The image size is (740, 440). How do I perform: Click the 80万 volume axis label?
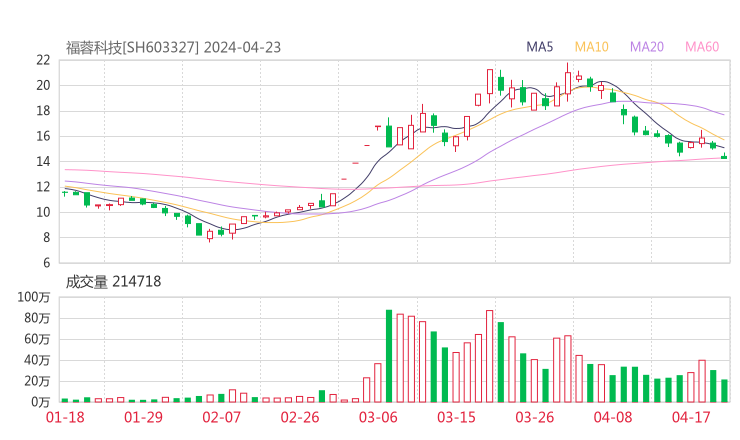point(37,318)
